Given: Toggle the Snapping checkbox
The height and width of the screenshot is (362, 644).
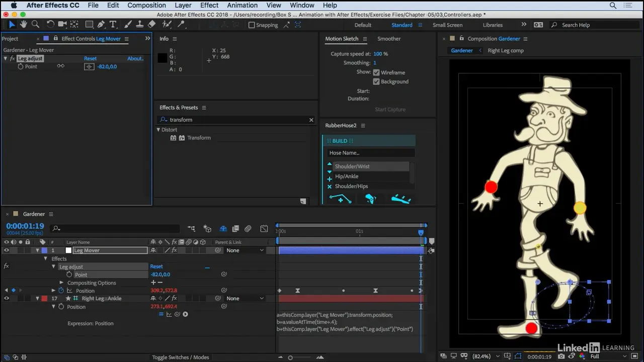Looking at the screenshot, I should (252, 25).
